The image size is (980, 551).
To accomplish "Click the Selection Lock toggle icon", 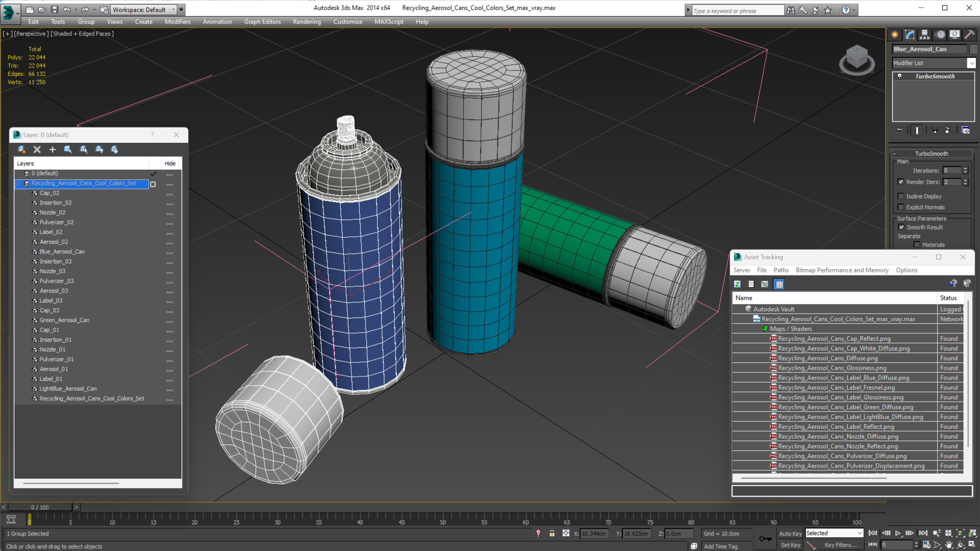I will (552, 533).
